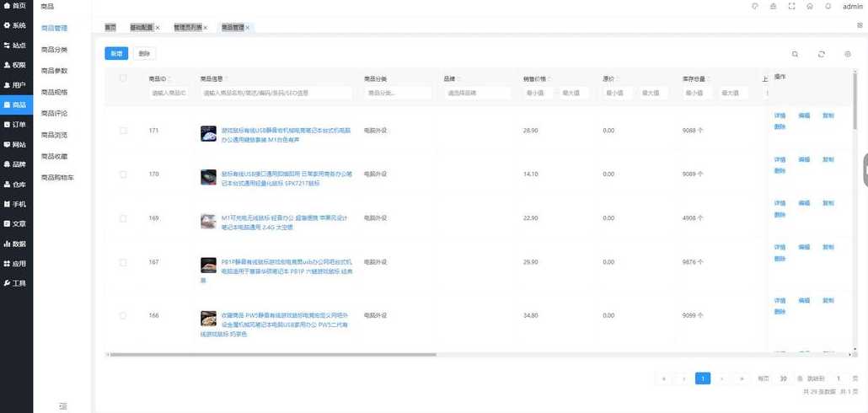Click 删除 in product 167's action column

click(780, 259)
